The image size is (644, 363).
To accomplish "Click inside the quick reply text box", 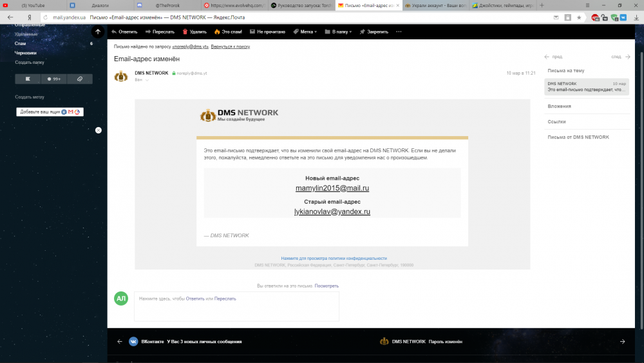I will pyautogui.click(x=236, y=309).
